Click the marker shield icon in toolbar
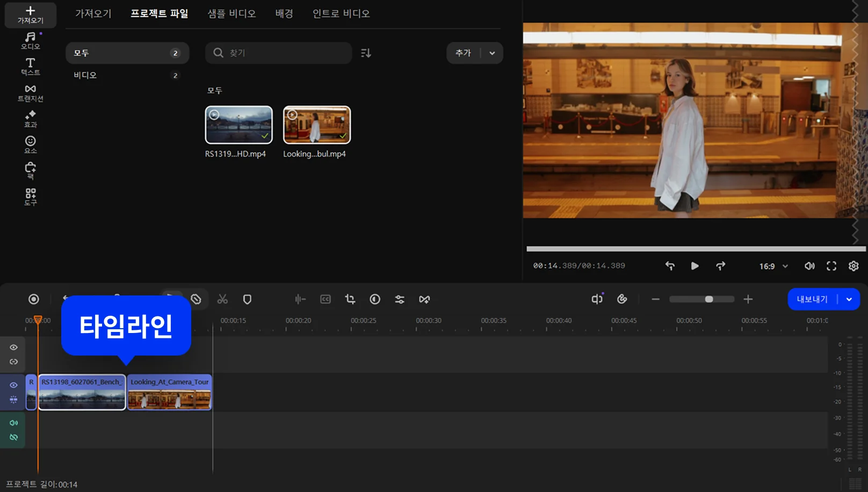This screenshot has width=868, height=492. pos(247,299)
